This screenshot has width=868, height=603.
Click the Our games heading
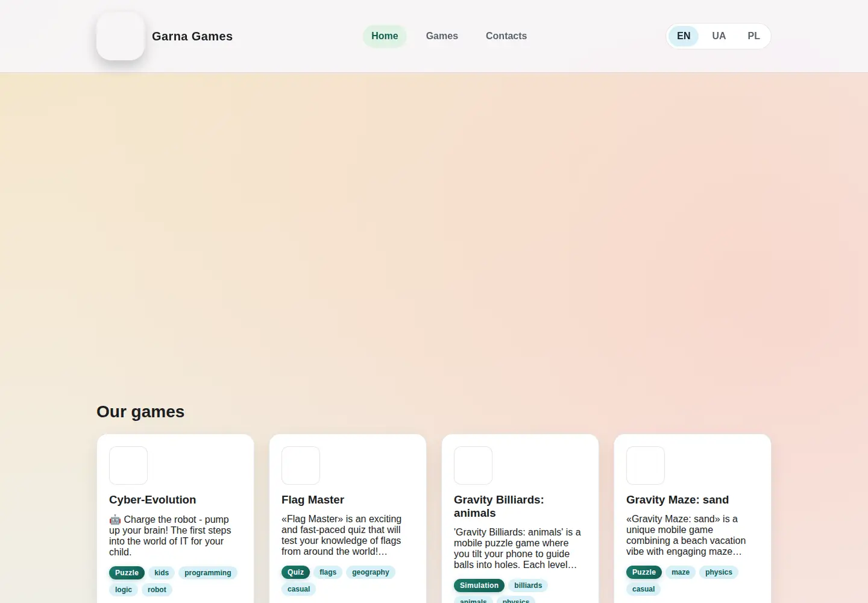point(140,412)
